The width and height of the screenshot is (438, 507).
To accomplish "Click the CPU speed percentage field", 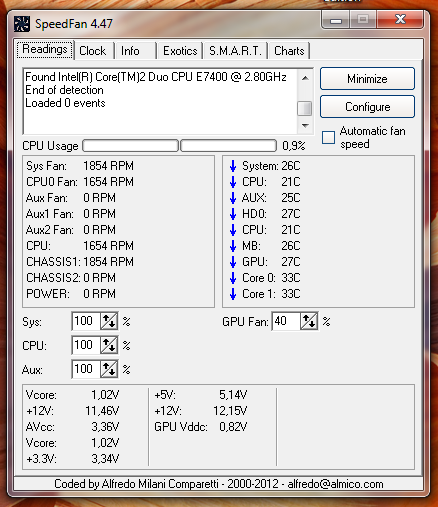I will pos(86,345).
